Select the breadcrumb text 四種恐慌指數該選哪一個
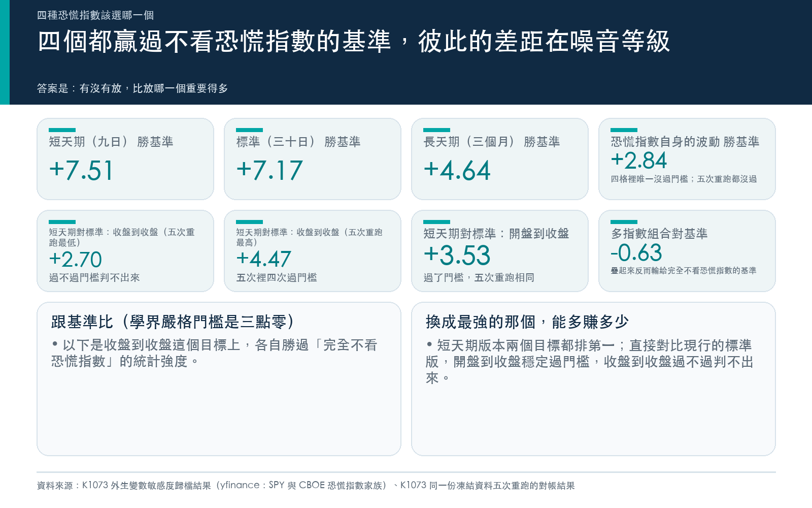Image resolution: width=812 pixels, height=508 pixels. point(95,15)
